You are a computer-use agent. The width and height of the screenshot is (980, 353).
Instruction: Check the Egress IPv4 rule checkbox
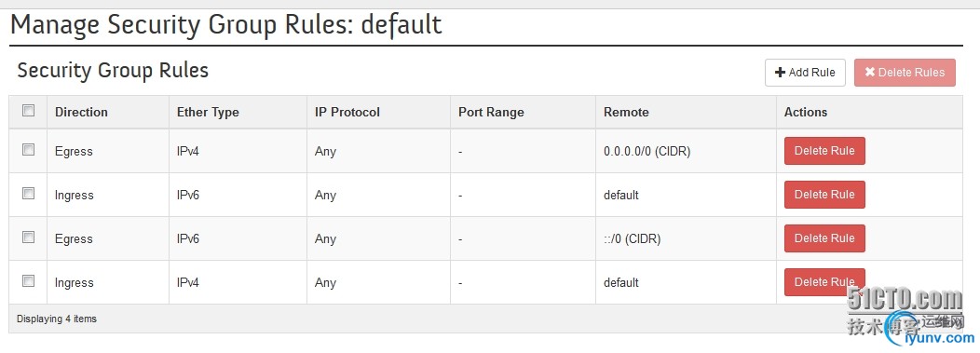(28, 149)
